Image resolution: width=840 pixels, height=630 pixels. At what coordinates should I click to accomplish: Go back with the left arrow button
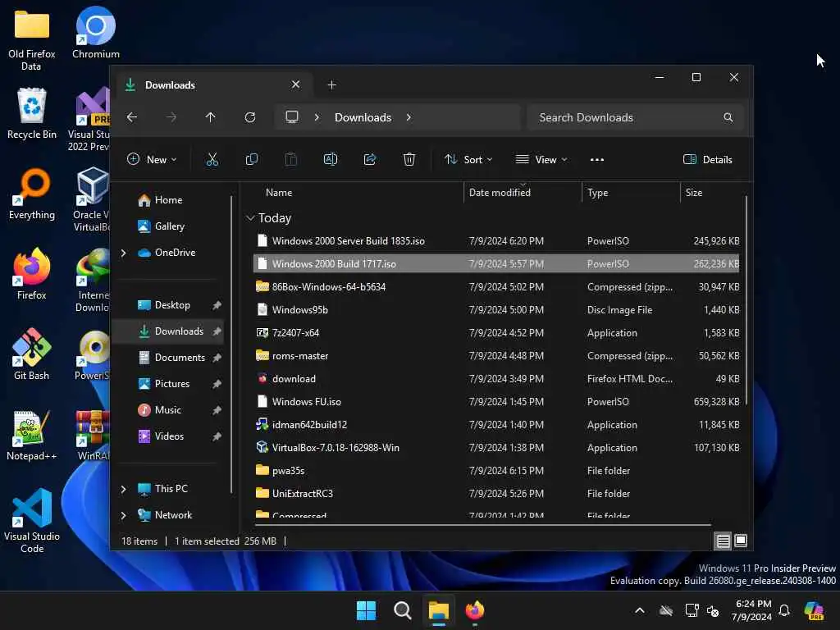tap(132, 117)
